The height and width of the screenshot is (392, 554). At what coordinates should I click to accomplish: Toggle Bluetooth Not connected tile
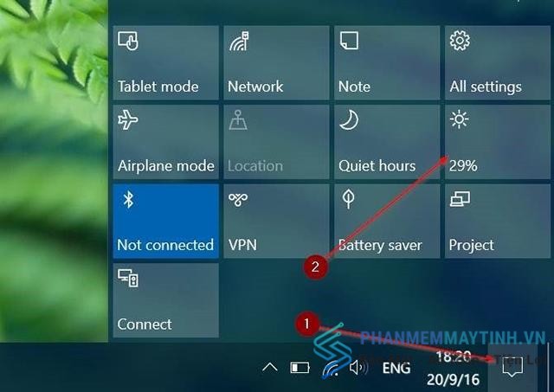165,221
